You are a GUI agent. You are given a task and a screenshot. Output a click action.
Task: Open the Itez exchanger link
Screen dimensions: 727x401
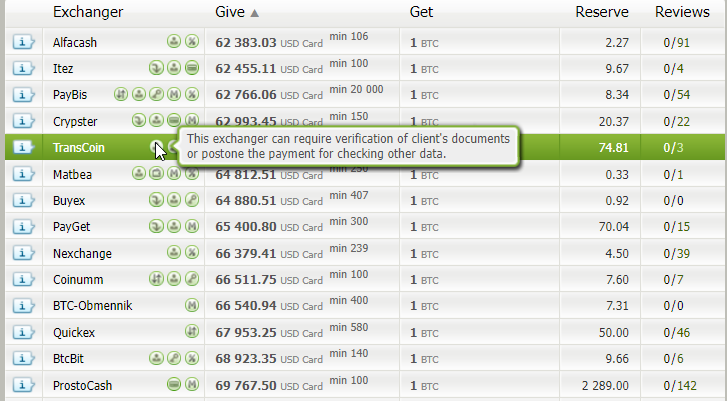pyautogui.click(x=63, y=69)
